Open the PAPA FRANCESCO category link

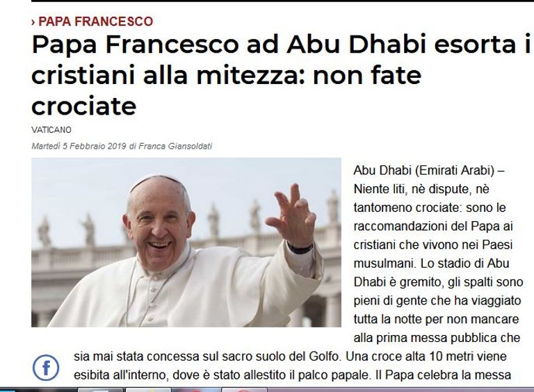tap(96, 22)
